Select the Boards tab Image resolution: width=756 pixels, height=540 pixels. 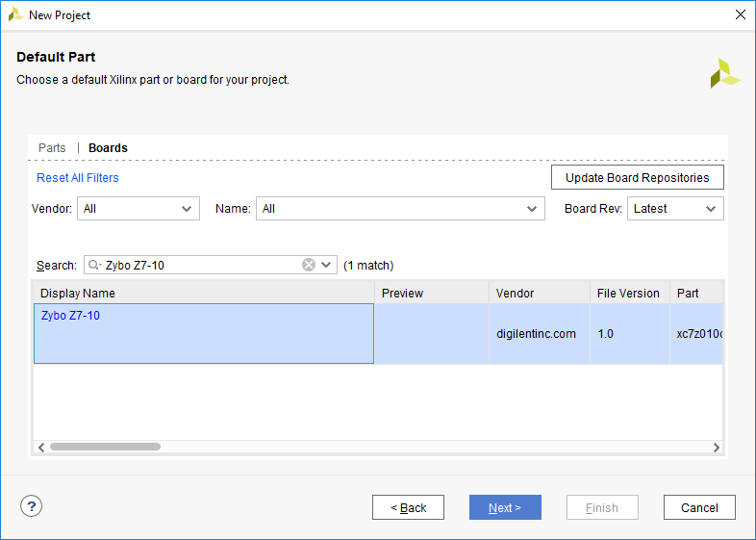point(108,147)
